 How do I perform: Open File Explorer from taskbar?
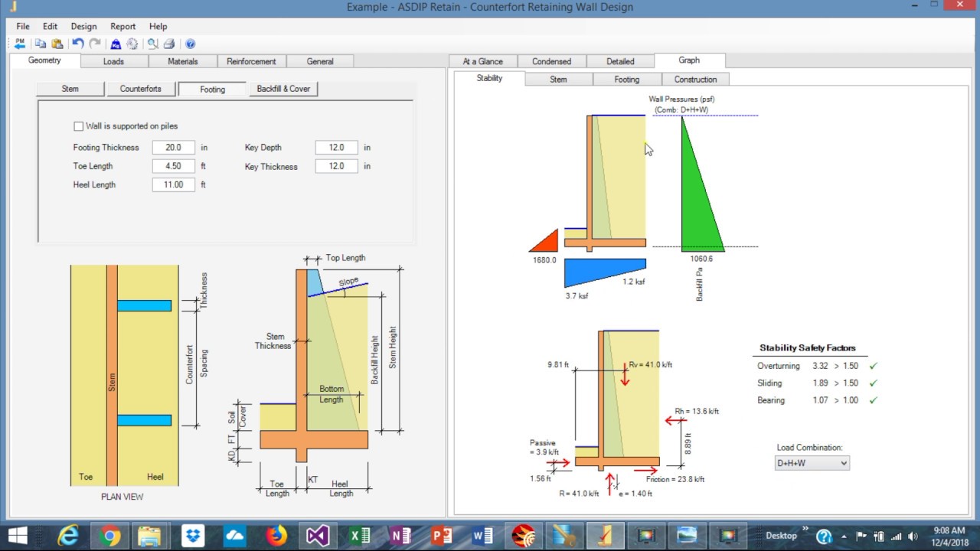coord(150,536)
